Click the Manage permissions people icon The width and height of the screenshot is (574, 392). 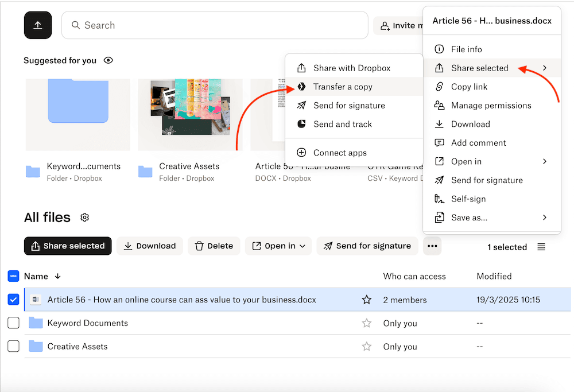point(439,106)
